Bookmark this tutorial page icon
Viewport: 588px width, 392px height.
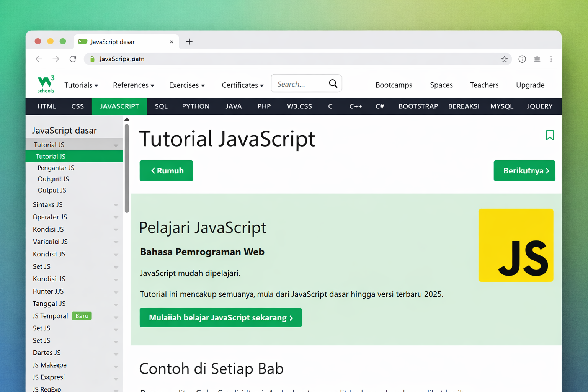[550, 135]
